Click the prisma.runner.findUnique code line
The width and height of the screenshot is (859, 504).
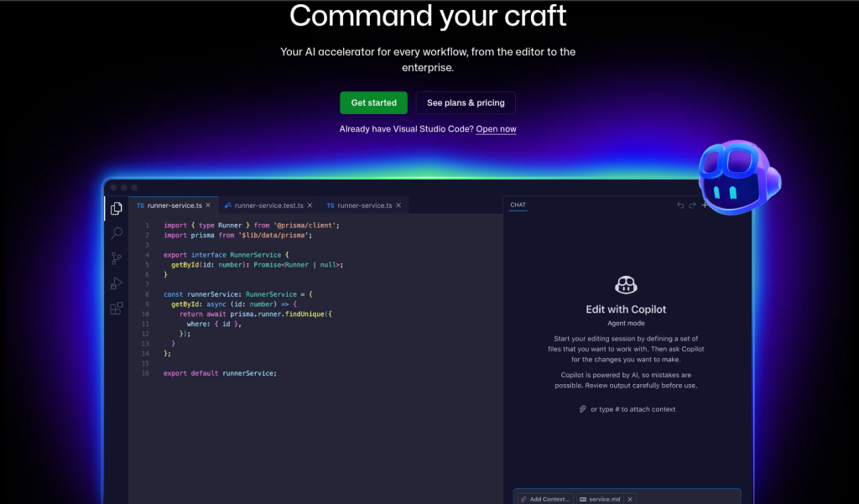pyautogui.click(x=255, y=314)
